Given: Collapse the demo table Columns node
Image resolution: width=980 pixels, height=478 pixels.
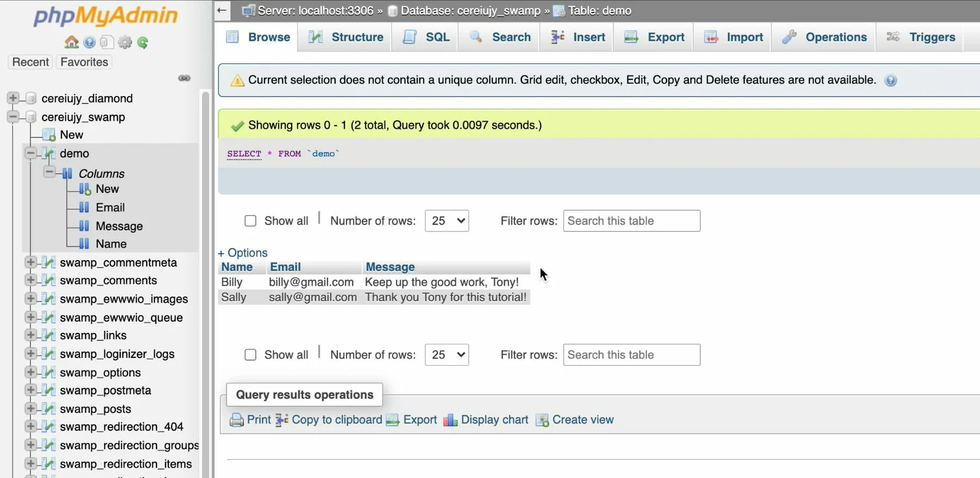Looking at the screenshot, I should pos(49,173).
